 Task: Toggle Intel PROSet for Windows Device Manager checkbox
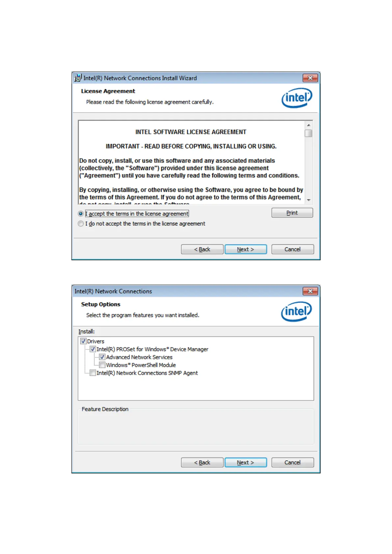tap(93, 349)
